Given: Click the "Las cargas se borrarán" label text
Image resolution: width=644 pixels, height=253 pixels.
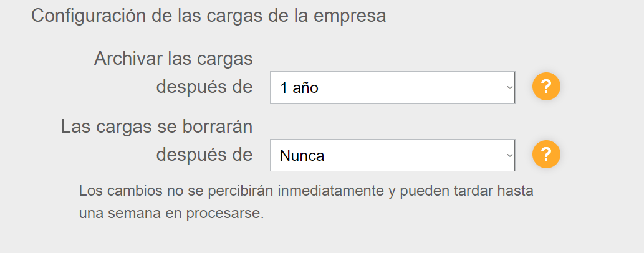Looking at the screenshot, I should coord(156,126).
